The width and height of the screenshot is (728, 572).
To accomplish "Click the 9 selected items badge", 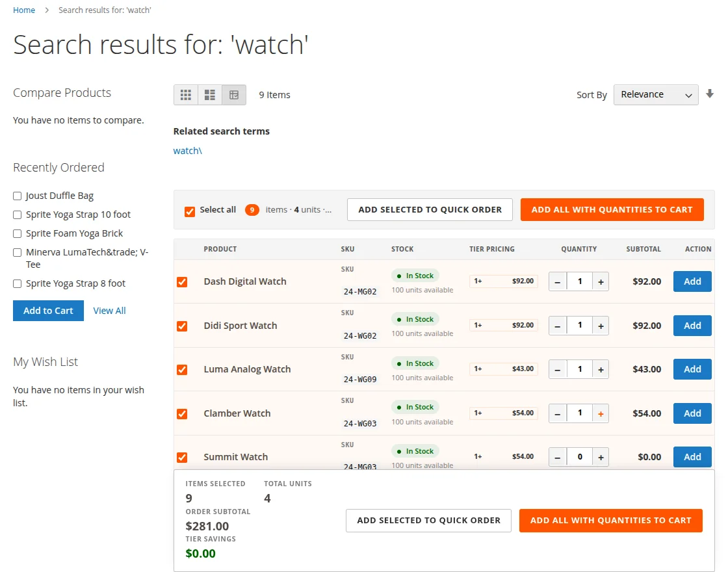I will [x=252, y=210].
